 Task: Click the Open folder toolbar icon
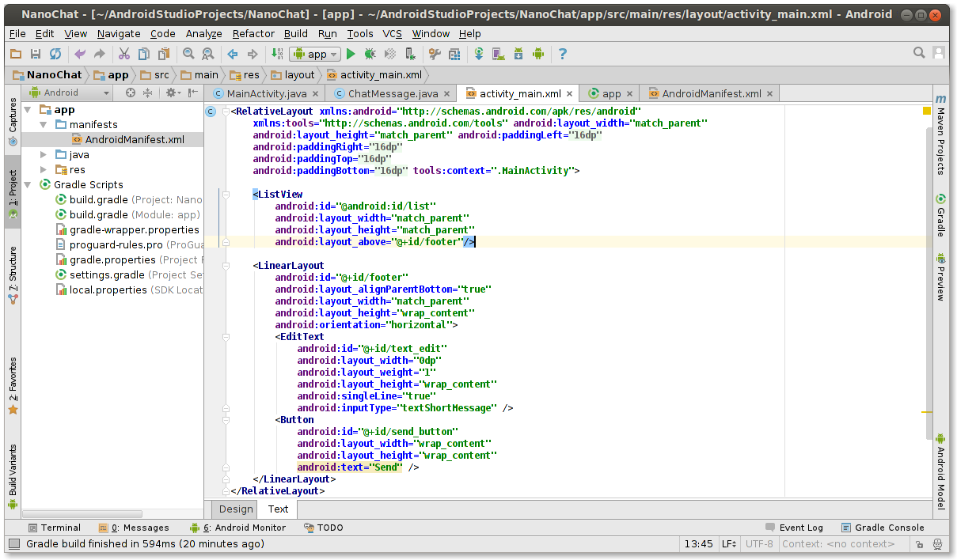tap(16, 54)
